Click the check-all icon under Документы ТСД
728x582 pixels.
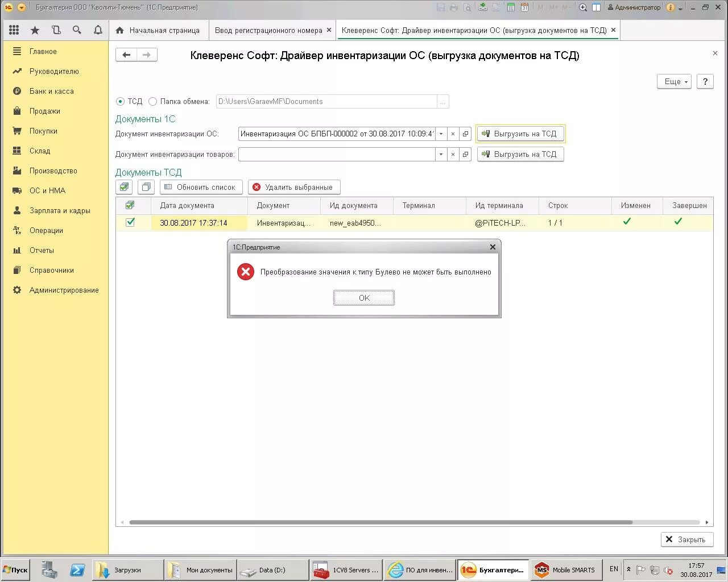pyautogui.click(x=124, y=187)
